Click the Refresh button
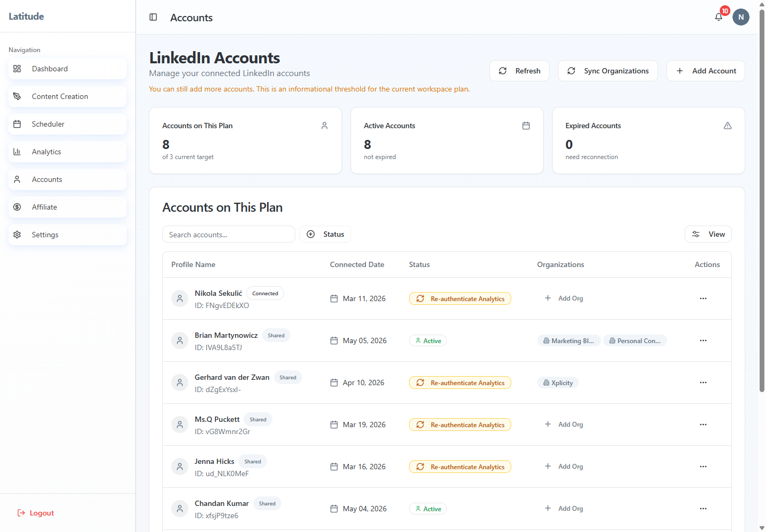 click(x=519, y=71)
